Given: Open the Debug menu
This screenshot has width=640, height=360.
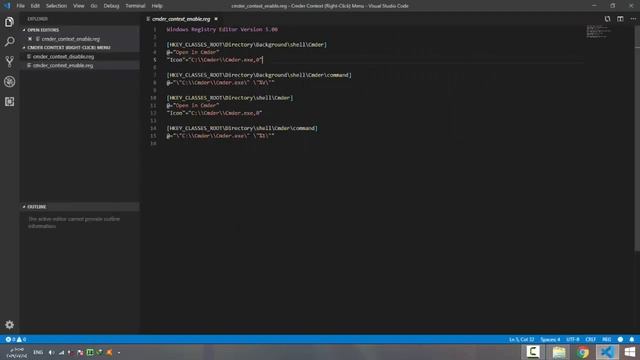Looking at the screenshot, I should coord(111,6).
